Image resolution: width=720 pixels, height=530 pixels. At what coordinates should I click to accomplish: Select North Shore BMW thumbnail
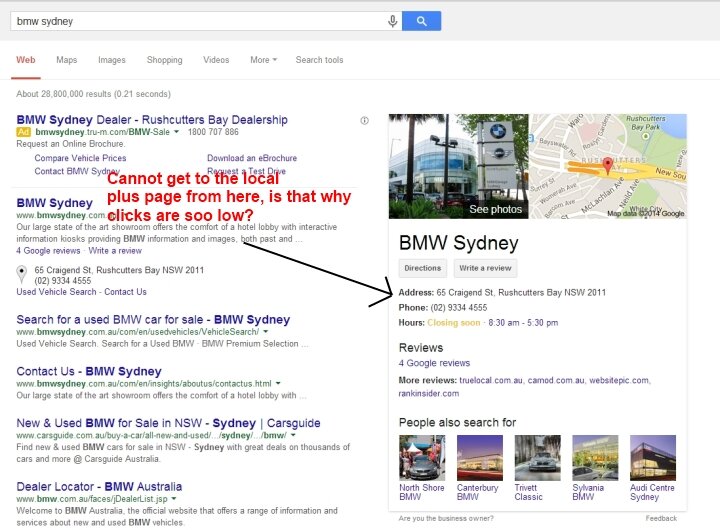click(x=422, y=457)
